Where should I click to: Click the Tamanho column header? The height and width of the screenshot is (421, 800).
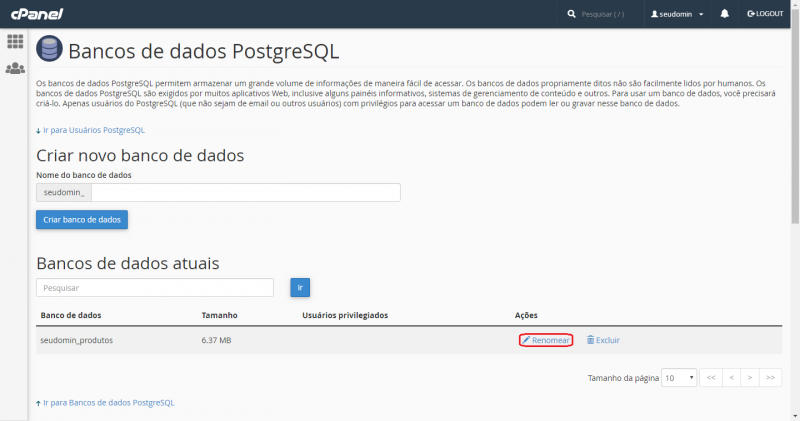[219, 315]
